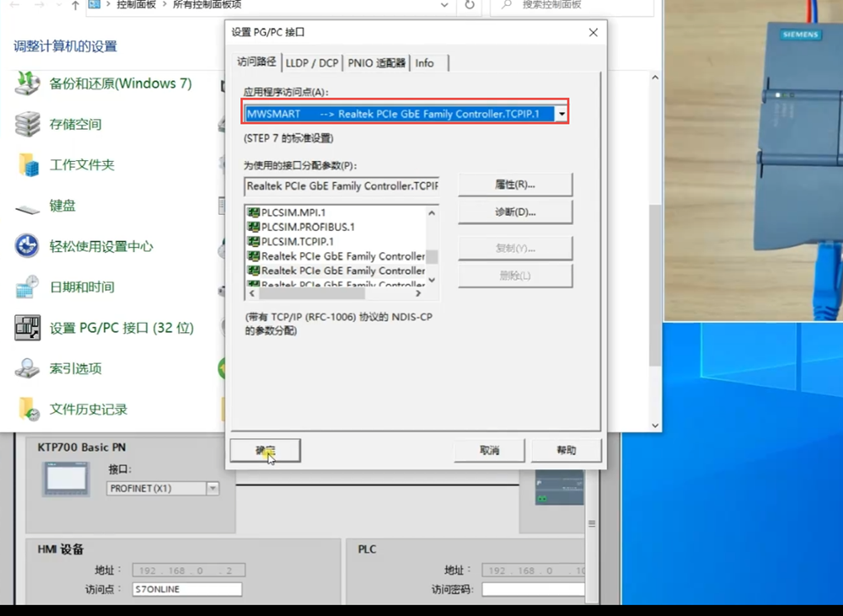843x616 pixels.
Task: Switch to the LLDP / DCP tab
Action: click(x=311, y=63)
